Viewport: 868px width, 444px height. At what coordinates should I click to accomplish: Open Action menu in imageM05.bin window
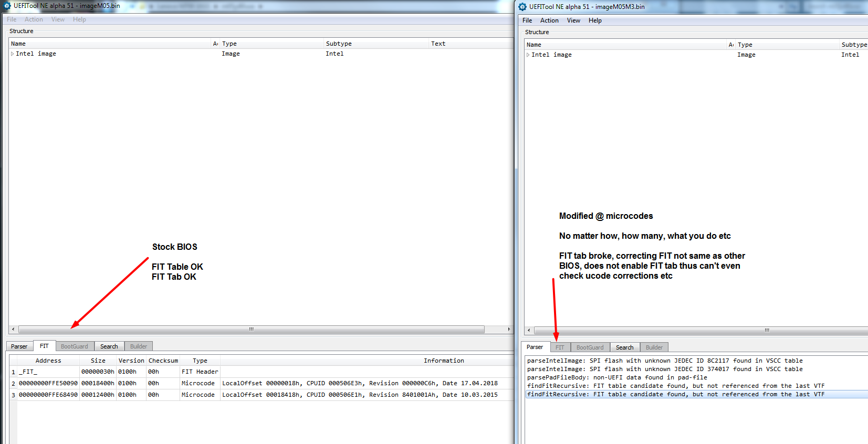(x=34, y=19)
